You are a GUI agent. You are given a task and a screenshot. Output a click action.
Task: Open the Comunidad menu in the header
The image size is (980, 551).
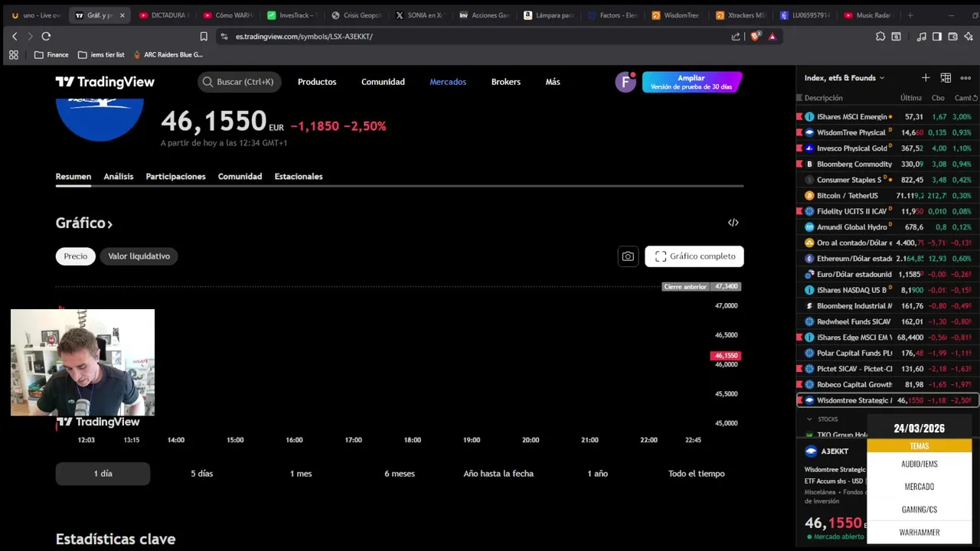pos(383,82)
